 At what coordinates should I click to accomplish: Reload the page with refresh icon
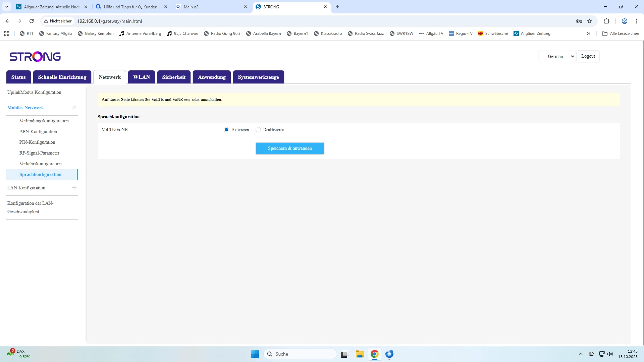tap(32, 21)
